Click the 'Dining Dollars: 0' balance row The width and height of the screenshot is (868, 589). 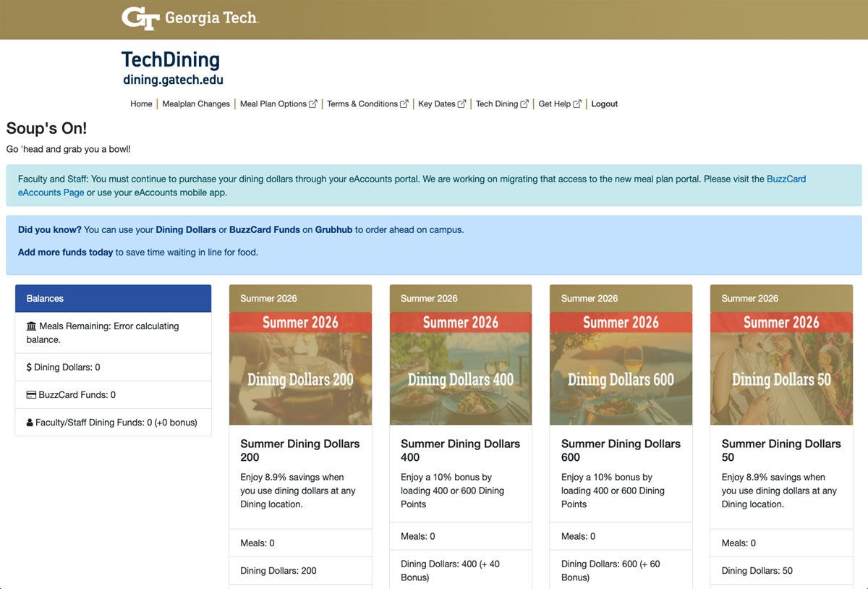click(x=114, y=368)
